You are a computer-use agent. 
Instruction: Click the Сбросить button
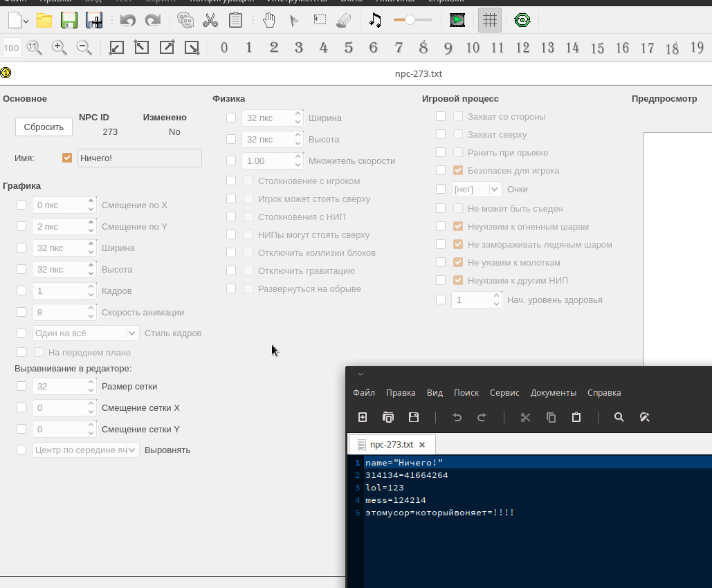click(x=44, y=127)
